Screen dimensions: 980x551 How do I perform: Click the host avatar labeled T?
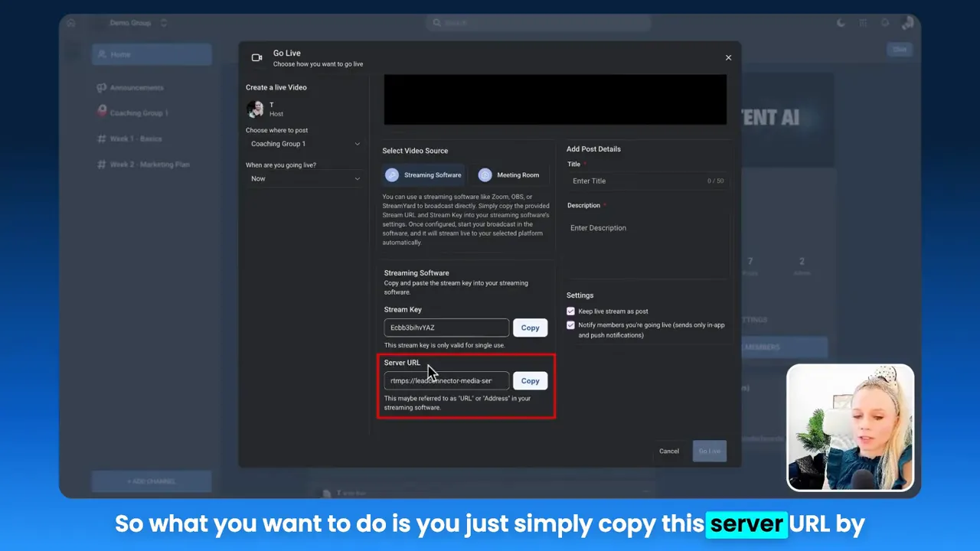[x=255, y=109]
